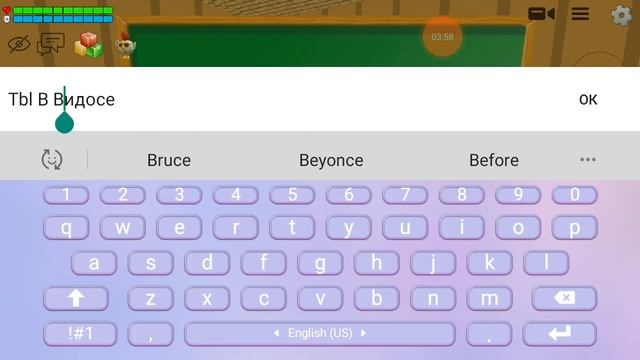
Task: Open game settings gear icon
Action: (621, 16)
